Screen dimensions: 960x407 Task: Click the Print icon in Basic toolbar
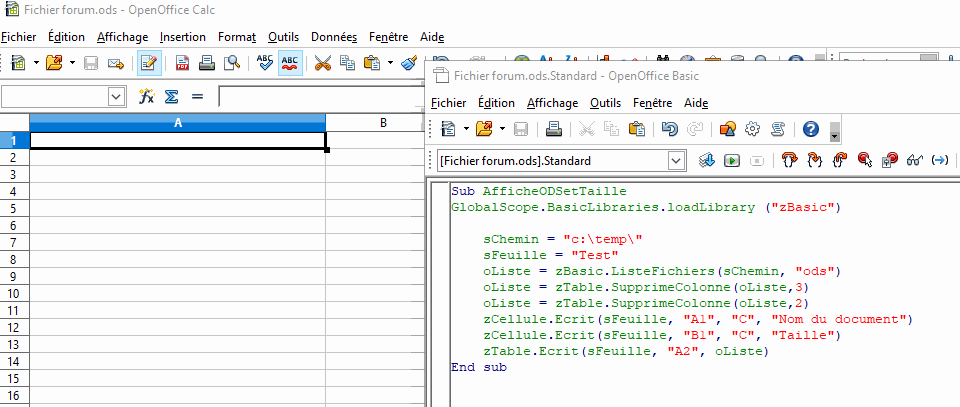point(554,129)
